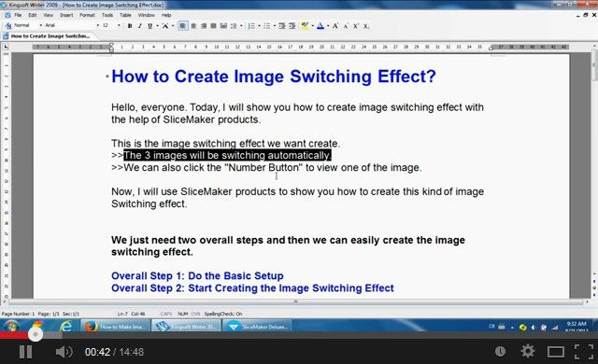Apply superscript formatting
This screenshot has height=364, width=598.
355,26
